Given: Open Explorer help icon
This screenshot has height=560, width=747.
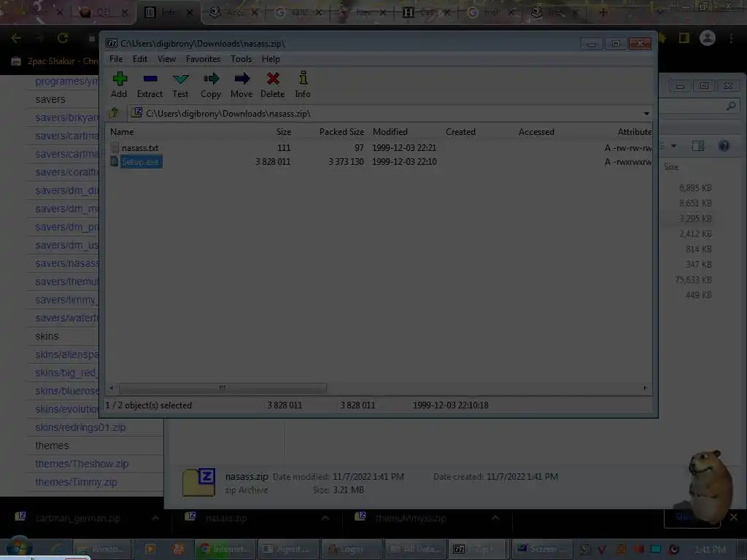Looking at the screenshot, I should point(724,146).
